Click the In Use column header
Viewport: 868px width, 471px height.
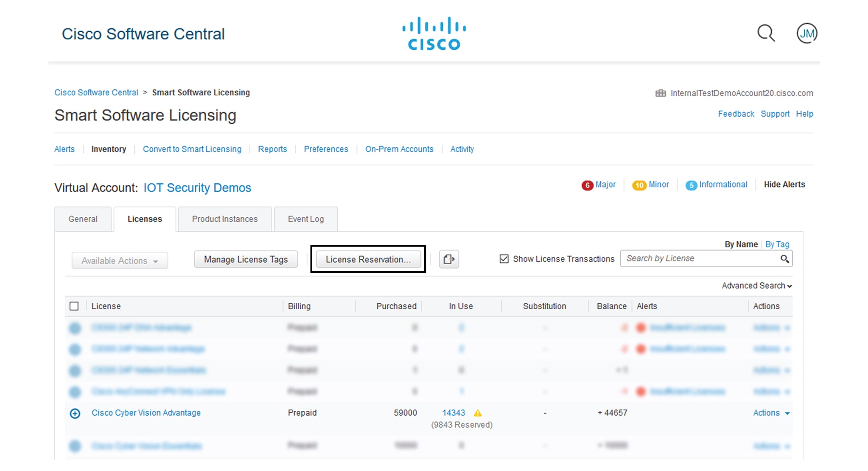pos(461,306)
